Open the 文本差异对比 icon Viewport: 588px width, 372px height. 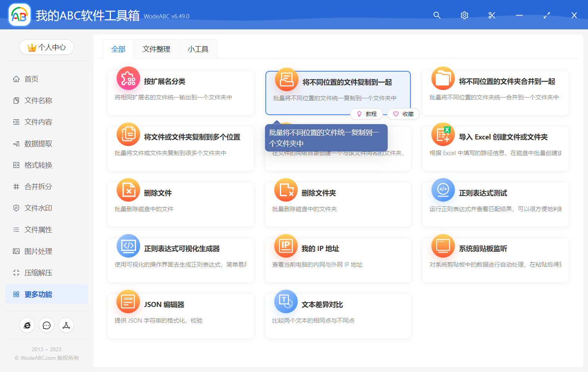coord(286,302)
